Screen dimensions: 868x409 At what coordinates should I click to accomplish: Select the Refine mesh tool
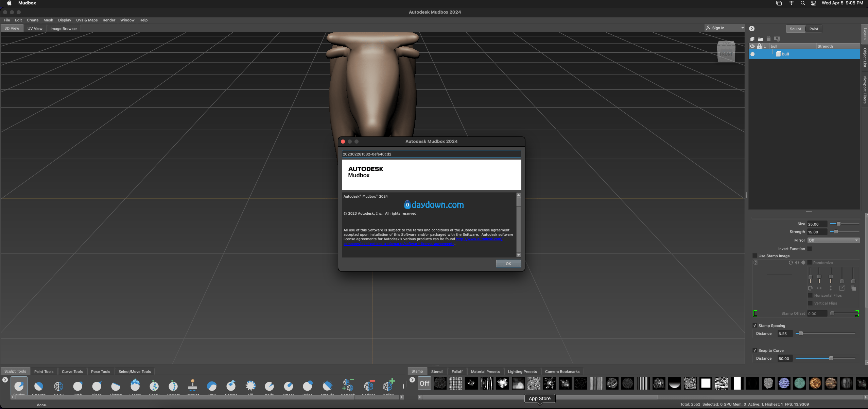click(388, 386)
